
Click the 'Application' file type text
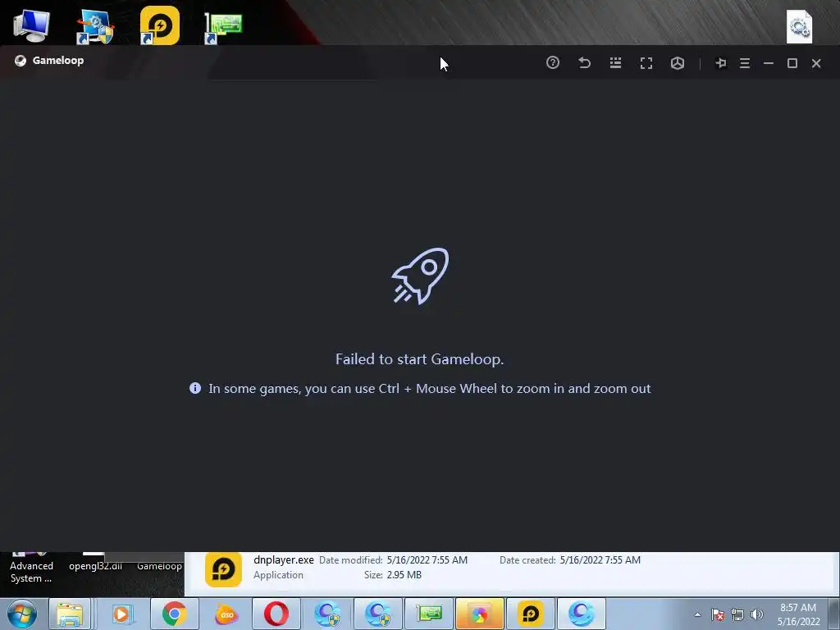(x=278, y=575)
